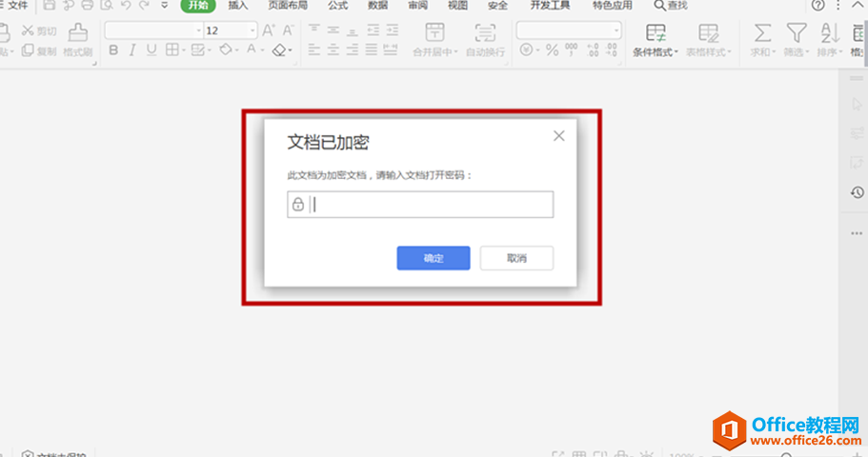
Task: Open the 条件格式 dropdown
Action: [656, 40]
